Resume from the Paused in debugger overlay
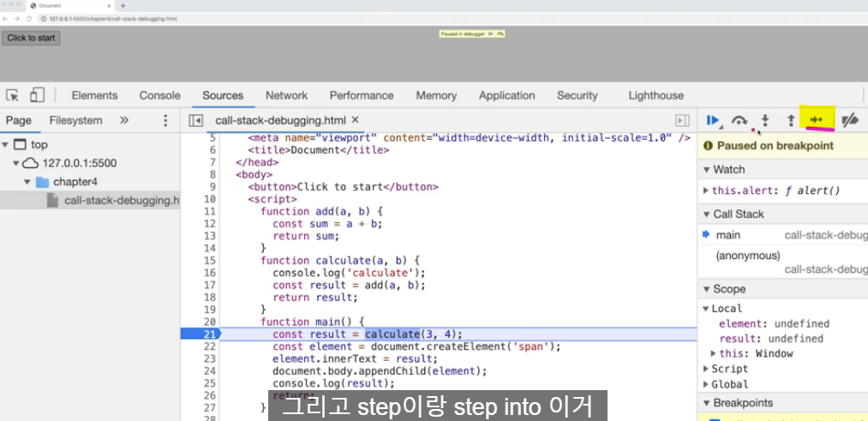The image size is (868, 421). 490,33
